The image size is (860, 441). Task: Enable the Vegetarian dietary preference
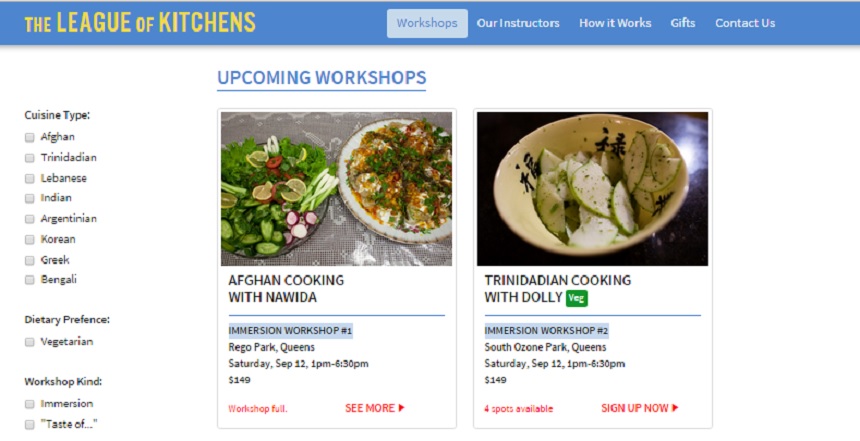(x=30, y=342)
